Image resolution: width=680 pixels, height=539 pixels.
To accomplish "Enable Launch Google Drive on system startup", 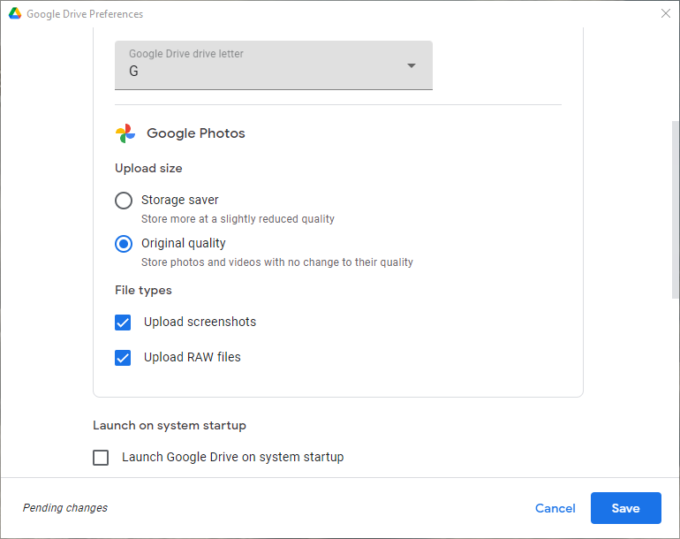I will click(101, 457).
